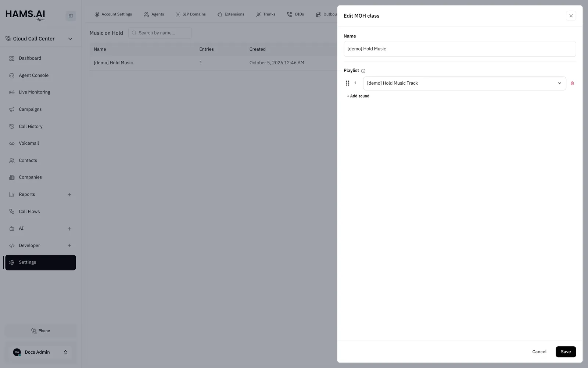
Task: Expand the Cloud Call Center switcher
Action: 39,39
